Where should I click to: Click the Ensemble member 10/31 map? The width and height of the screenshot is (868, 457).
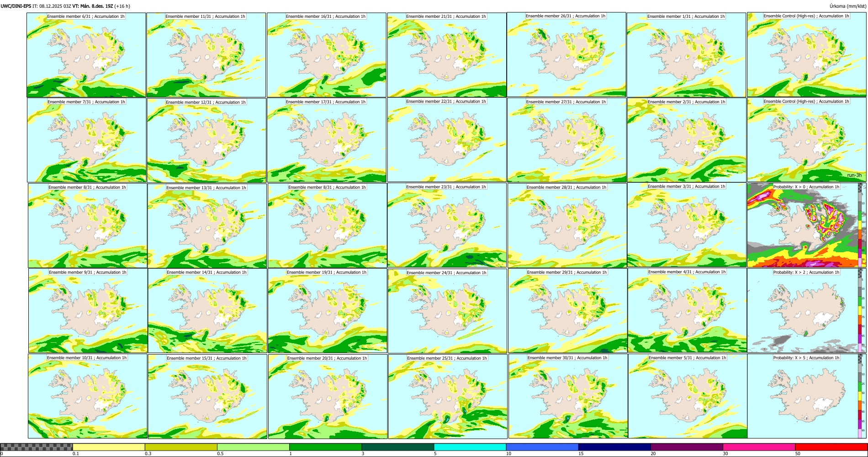click(87, 396)
